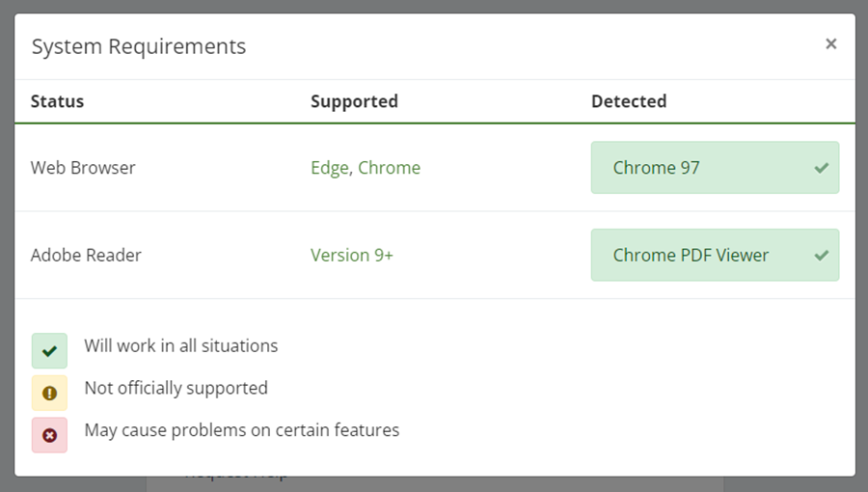Click the Detected column header
868x492 pixels.
(629, 101)
